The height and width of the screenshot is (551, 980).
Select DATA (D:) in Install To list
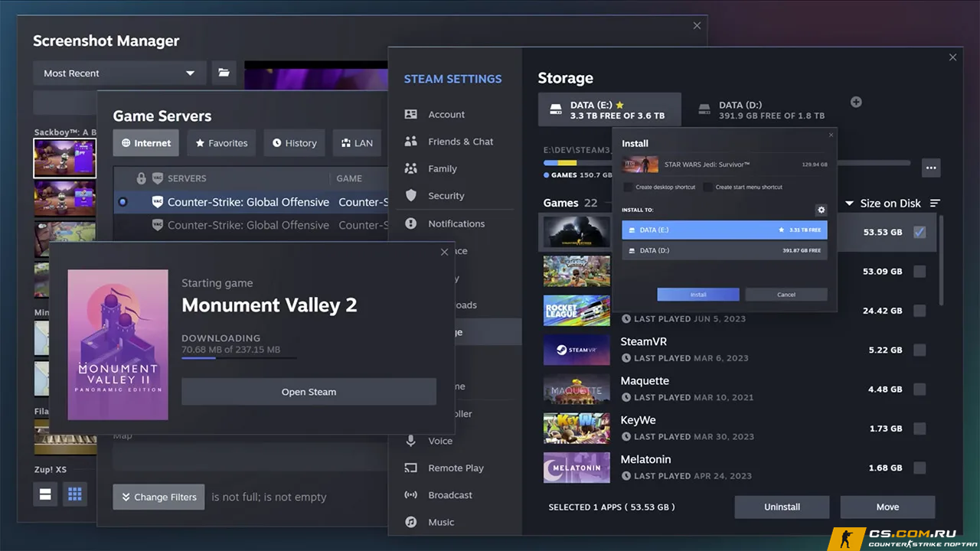[x=724, y=250]
